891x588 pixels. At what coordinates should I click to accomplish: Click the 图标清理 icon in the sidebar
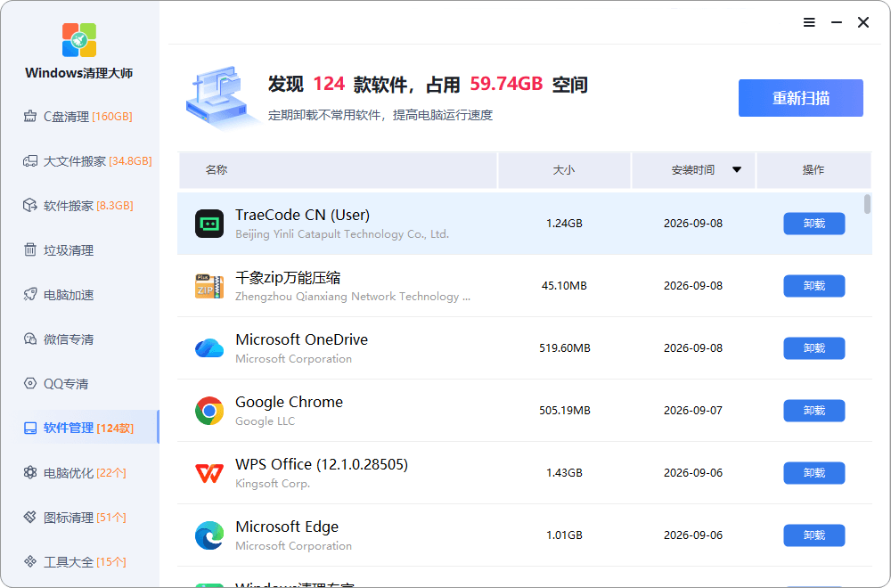30,517
